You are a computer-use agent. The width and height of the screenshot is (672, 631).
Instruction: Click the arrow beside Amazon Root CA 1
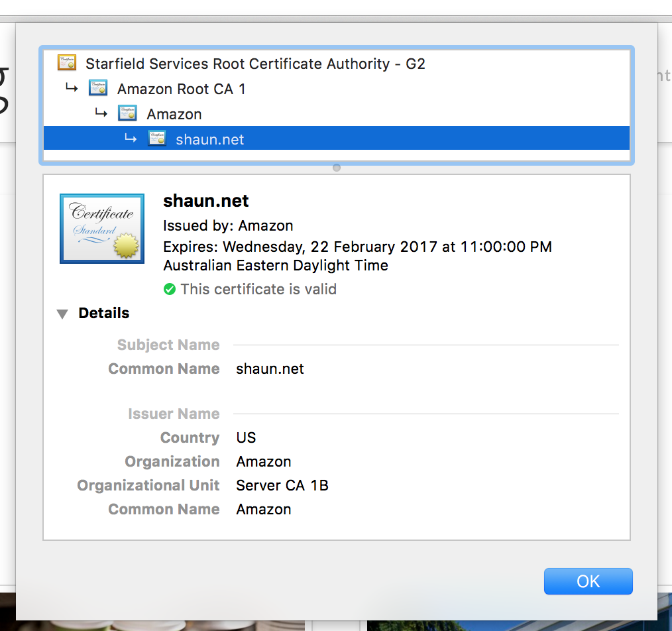pyautogui.click(x=72, y=87)
